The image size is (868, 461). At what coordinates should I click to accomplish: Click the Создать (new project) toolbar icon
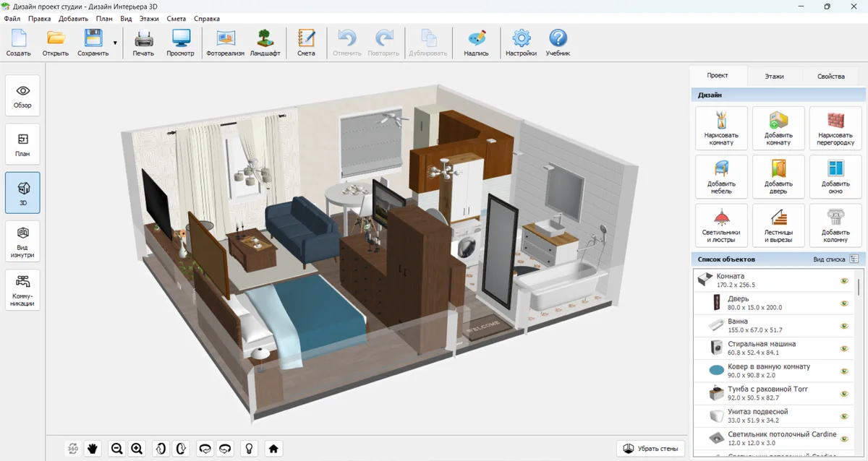tap(18, 43)
